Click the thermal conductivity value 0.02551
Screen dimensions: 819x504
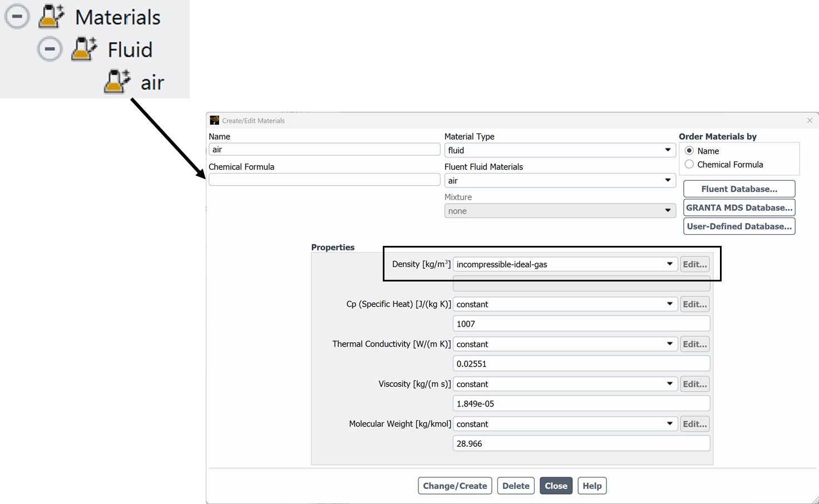[x=581, y=364]
